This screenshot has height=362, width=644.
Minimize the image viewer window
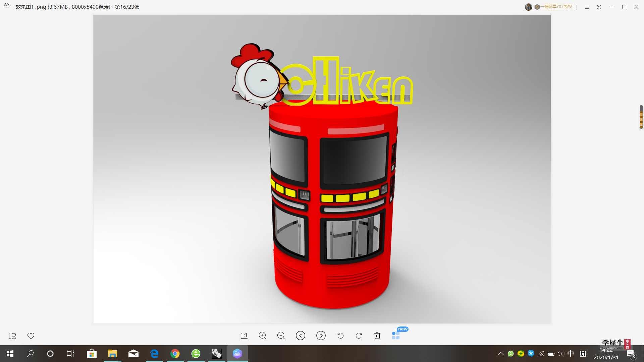click(612, 7)
